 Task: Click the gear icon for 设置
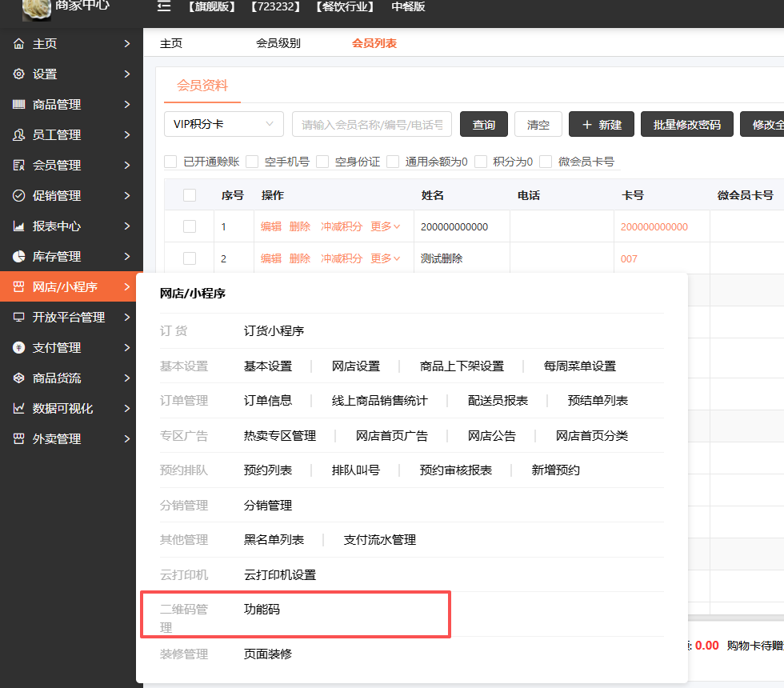18,74
